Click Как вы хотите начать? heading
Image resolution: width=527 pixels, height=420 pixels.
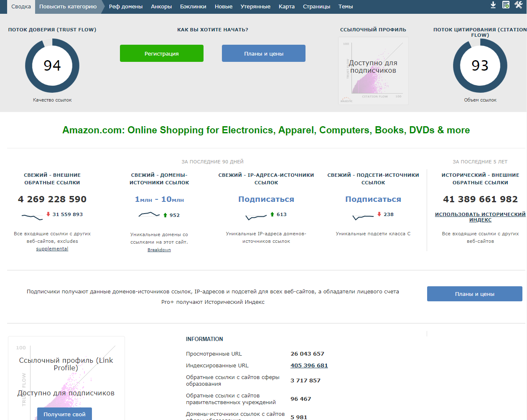(213, 30)
